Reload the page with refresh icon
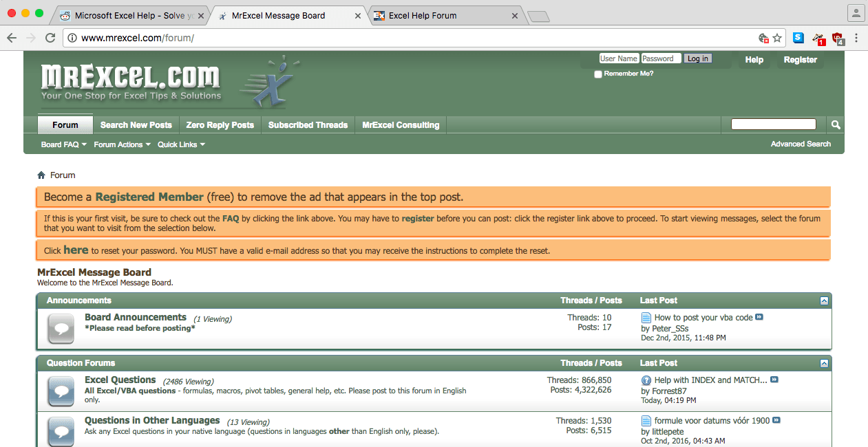 (50, 38)
